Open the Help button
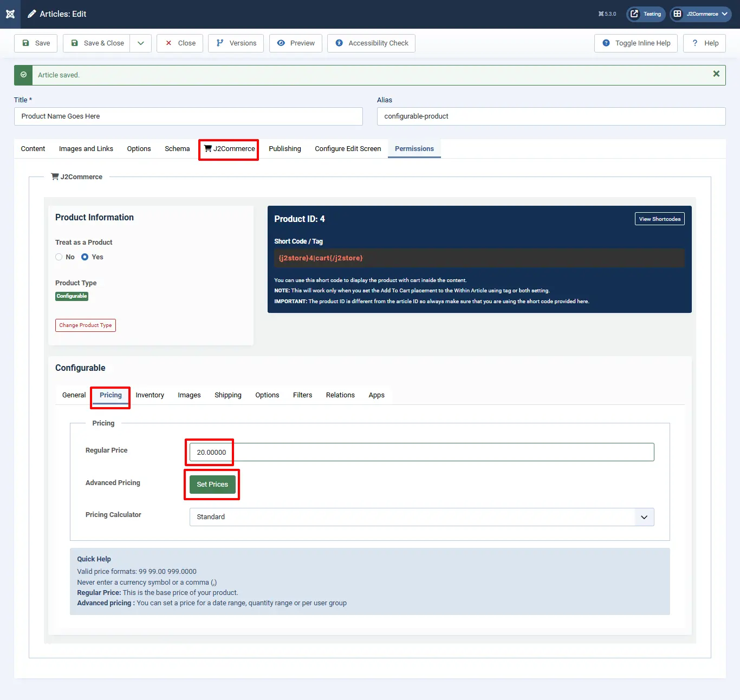This screenshot has width=740, height=700. point(704,43)
